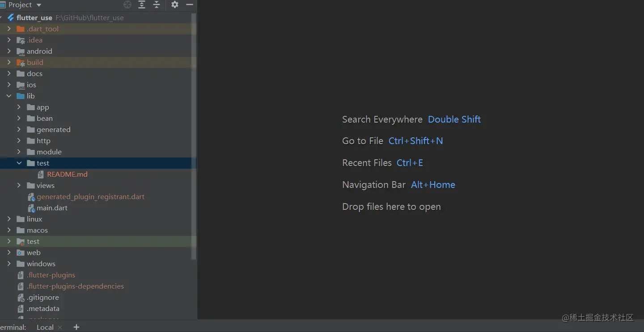644x332 pixels.
Task: Click the main.dart file icon
Action: [x=31, y=208]
